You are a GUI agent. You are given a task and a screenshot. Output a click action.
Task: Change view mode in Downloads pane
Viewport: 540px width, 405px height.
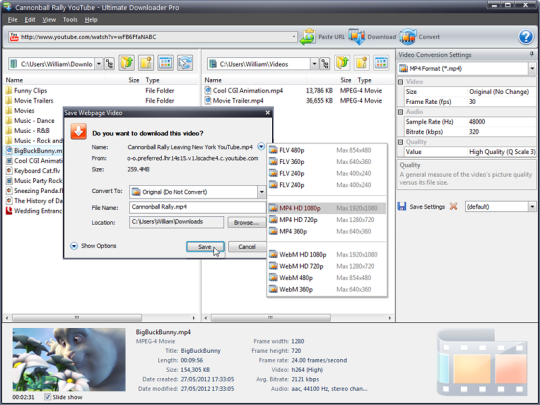click(166, 63)
